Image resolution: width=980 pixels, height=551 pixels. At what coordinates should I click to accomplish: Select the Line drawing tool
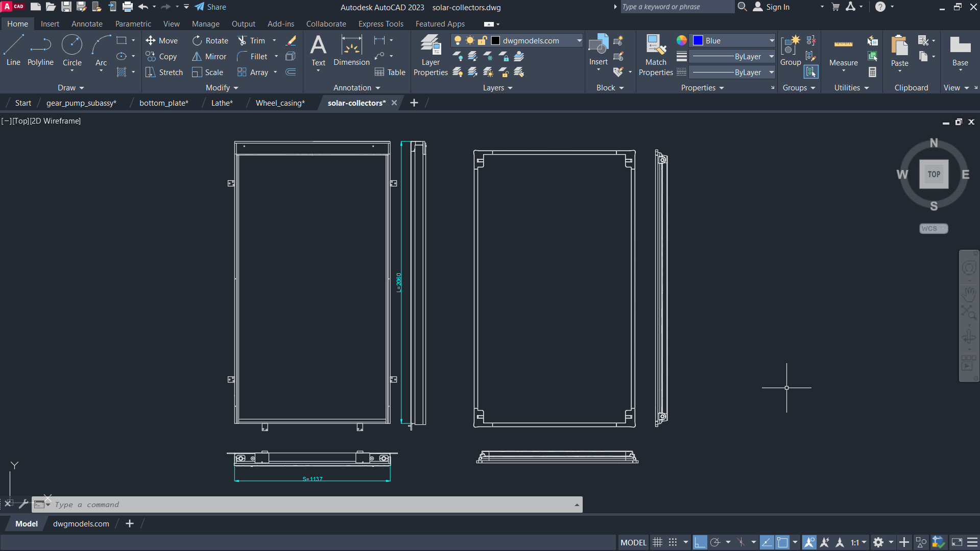tap(13, 51)
